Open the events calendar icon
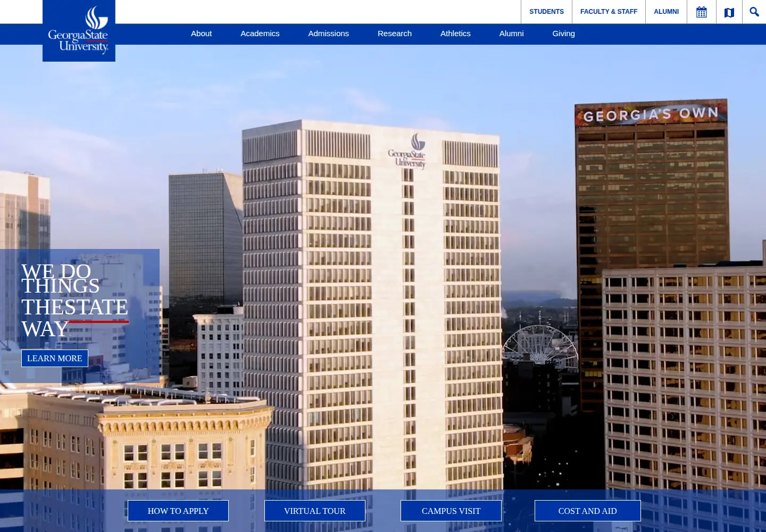This screenshot has height=532, width=766. pos(702,12)
